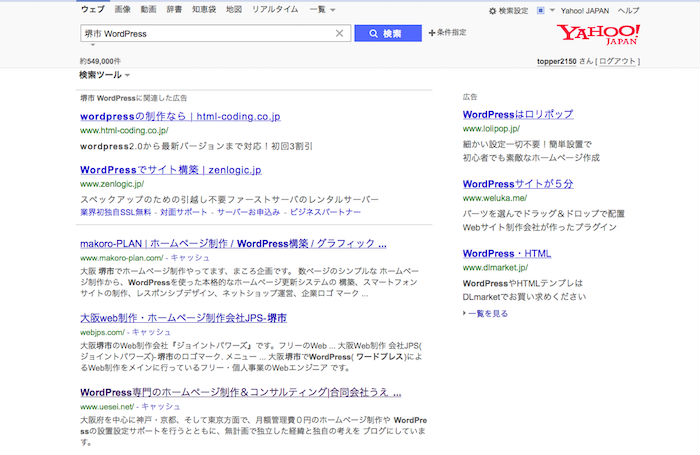Open the WordPressサイトが５分 sidebar ad

click(518, 184)
